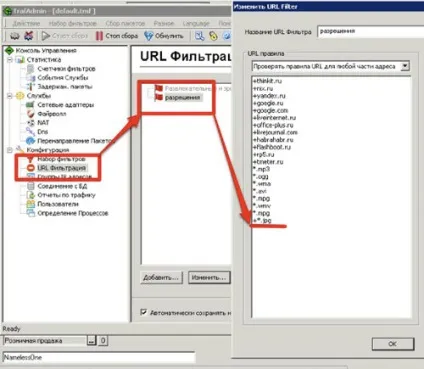Open Набор фильтров funnel icon in tree
The image size is (424, 369).
tap(30, 159)
